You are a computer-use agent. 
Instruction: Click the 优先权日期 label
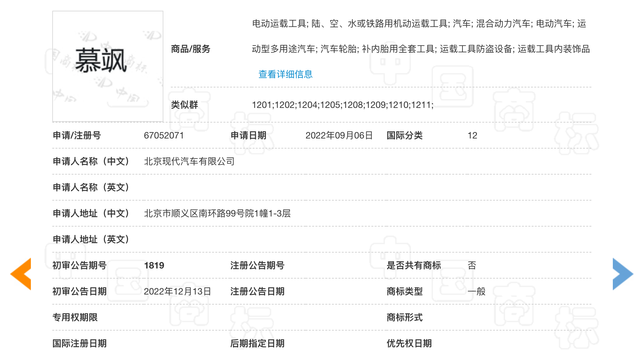point(409,343)
